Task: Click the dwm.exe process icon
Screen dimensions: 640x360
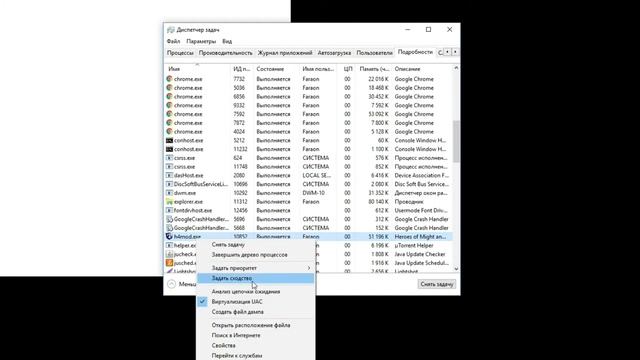Action: 169,193
